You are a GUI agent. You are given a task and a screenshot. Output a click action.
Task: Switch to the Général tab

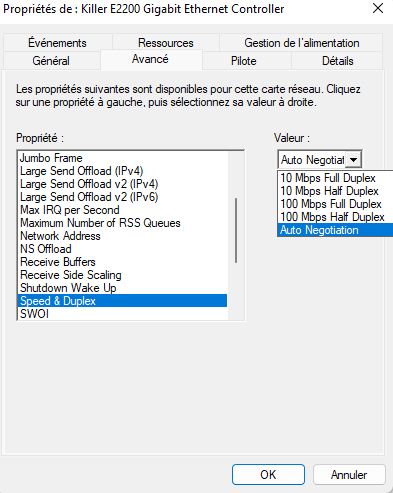coord(51,61)
